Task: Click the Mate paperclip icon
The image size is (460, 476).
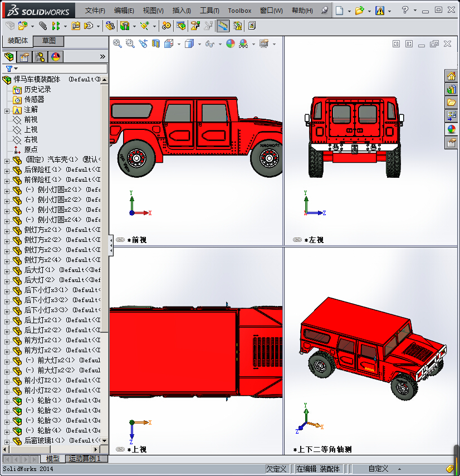Action: point(43,26)
